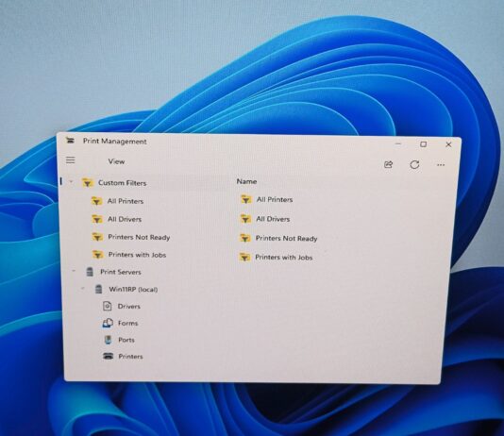504x436 pixels.
Task: Click the Forms node icon
Action: click(108, 323)
